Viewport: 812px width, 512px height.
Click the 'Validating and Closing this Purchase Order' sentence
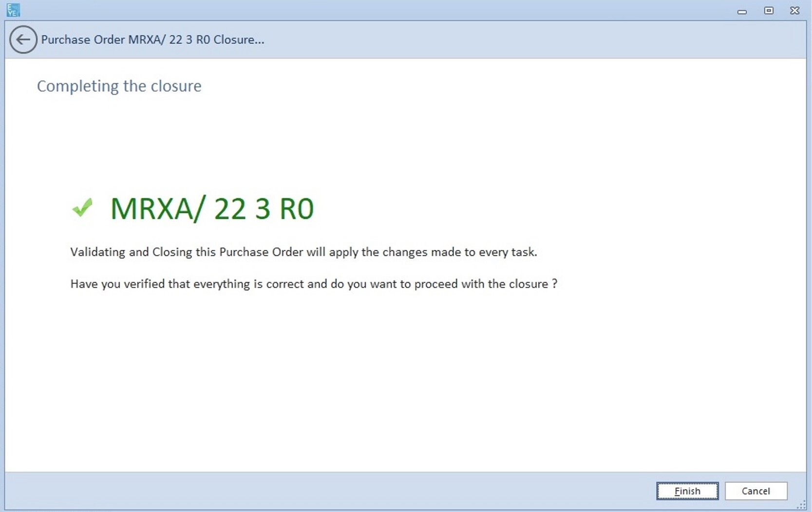click(303, 252)
